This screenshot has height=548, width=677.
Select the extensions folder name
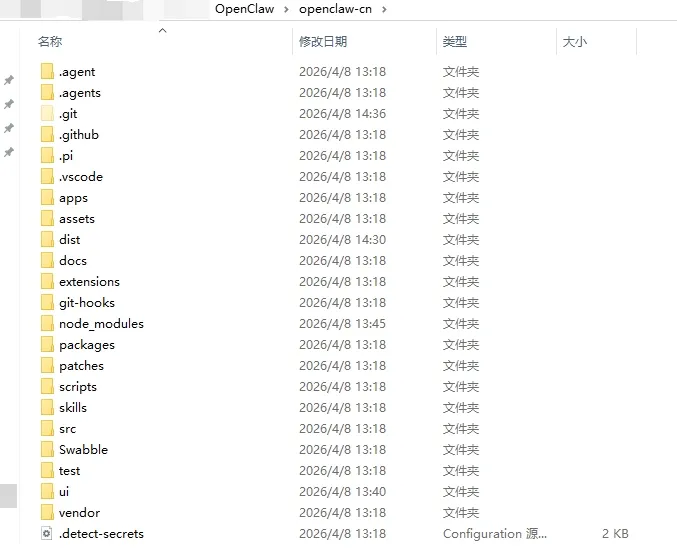pyautogui.click(x=89, y=282)
